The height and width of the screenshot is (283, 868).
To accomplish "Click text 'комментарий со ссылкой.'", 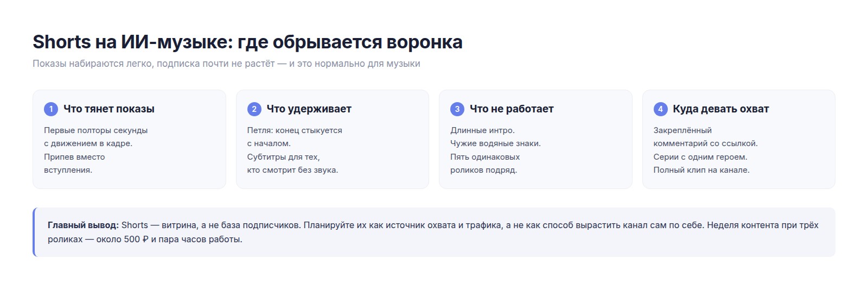I will 705,143.
